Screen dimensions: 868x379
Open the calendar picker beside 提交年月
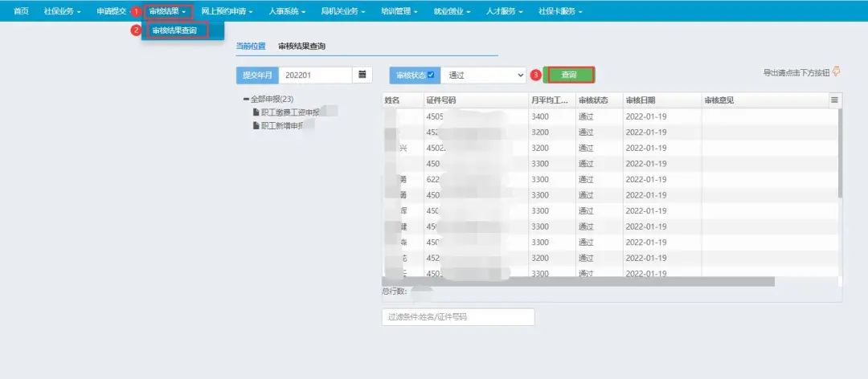click(362, 75)
